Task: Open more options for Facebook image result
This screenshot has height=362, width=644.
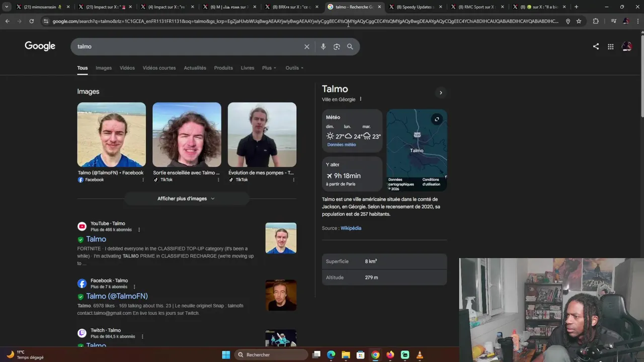Action: 143,179
